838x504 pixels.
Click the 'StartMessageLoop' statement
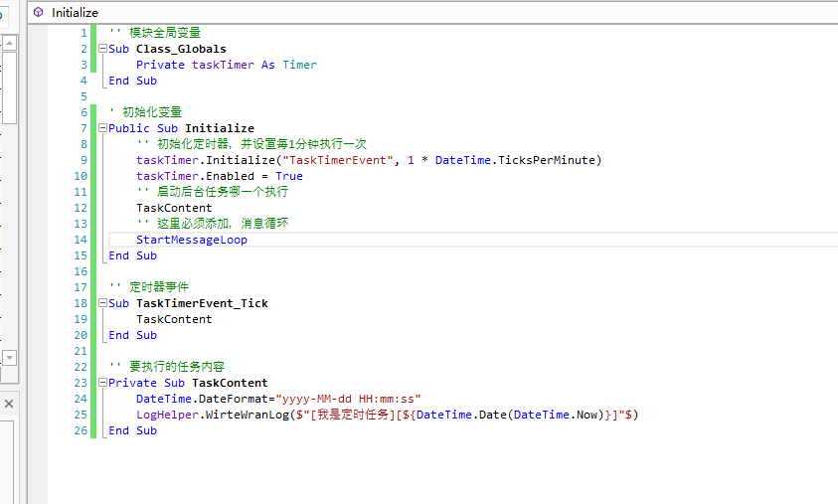[x=192, y=240]
